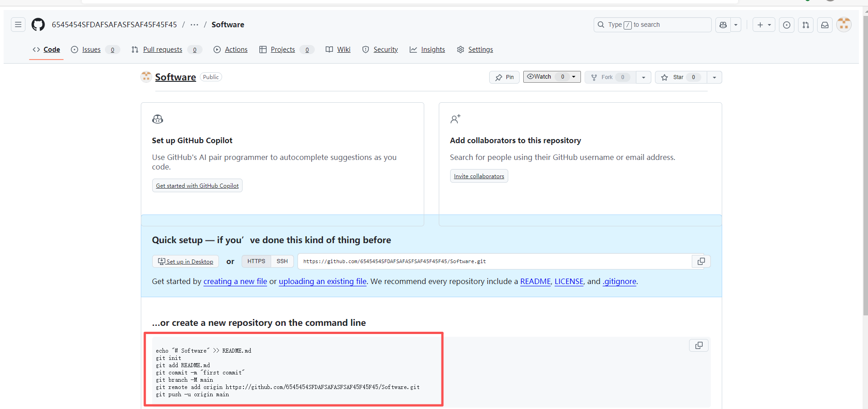
Task: Switch to the Issues tab
Action: tap(95, 50)
